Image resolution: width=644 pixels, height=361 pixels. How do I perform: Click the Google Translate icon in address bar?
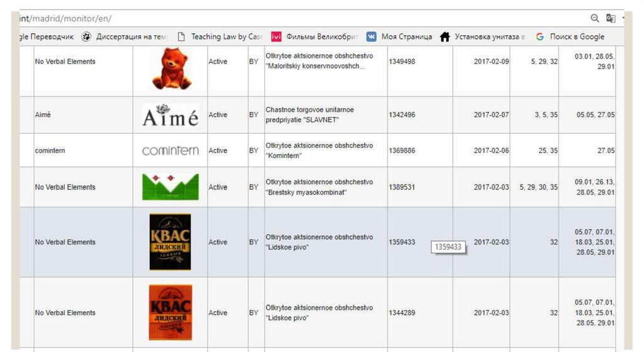tap(611, 18)
